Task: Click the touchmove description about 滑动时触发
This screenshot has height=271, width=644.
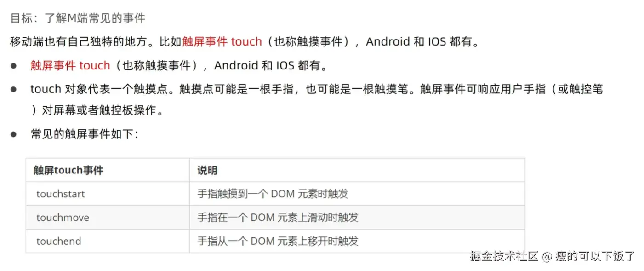Action: point(278,218)
